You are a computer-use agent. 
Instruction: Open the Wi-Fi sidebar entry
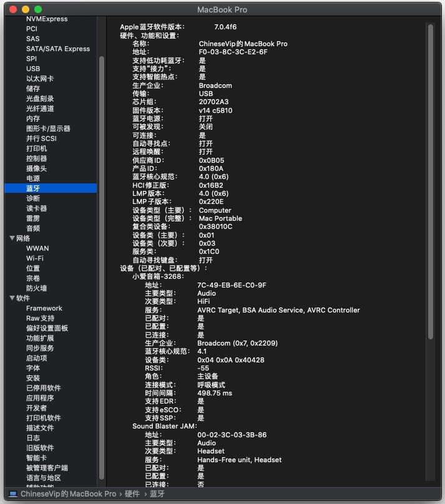[x=35, y=258]
